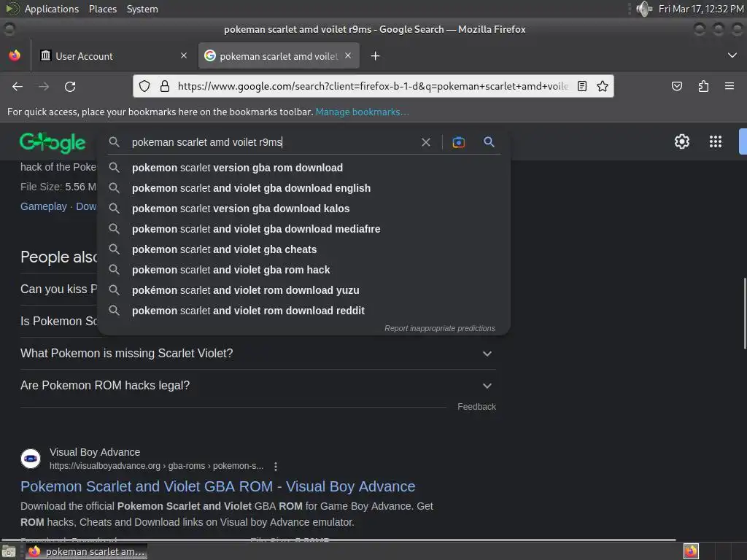This screenshot has width=747, height=560.
Task: Click 'Report inappropriate predictions' link
Action: tap(440, 329)
